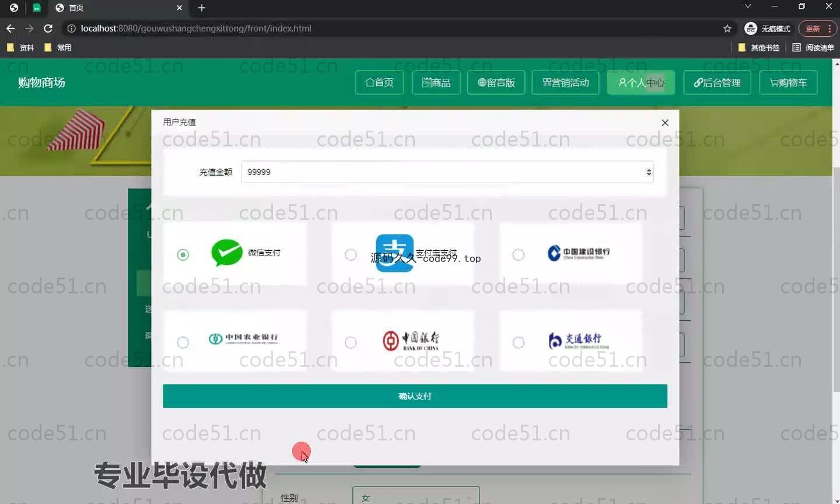840x504 pixels.
Task: Open the 资料 bookmark folder
Action: click(x=20, y=47)
